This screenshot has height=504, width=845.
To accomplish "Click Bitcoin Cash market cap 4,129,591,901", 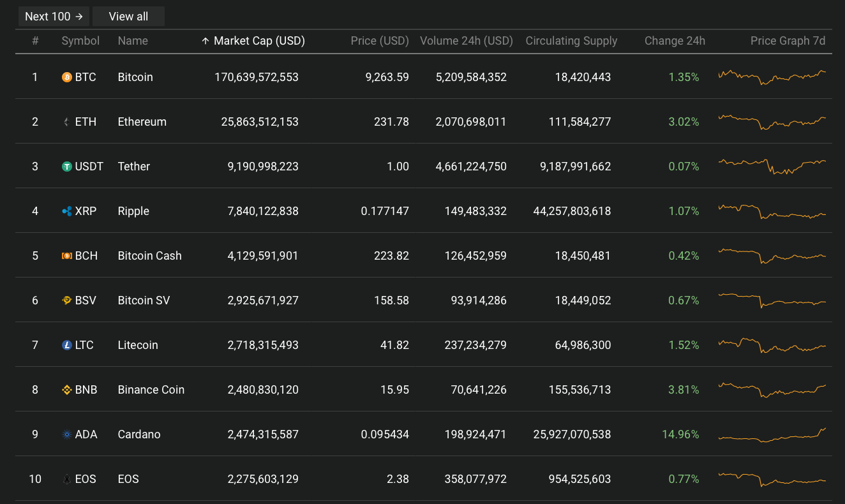I will point(263,256).
